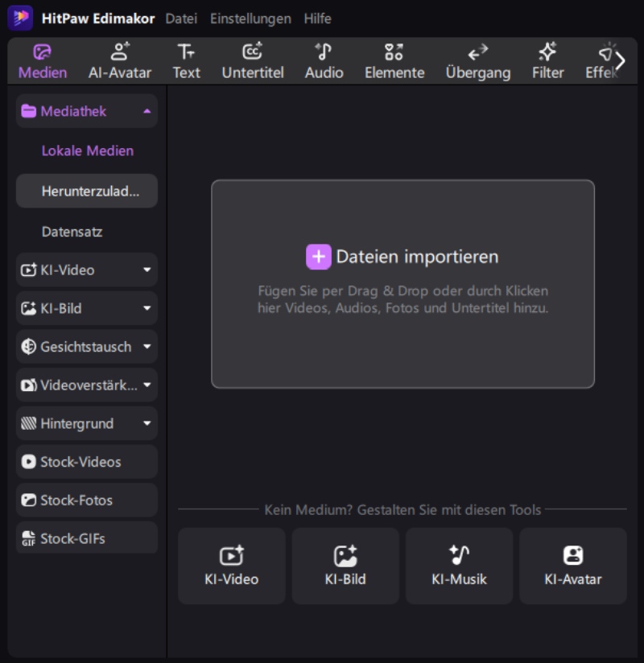Expand the KI-Video sidebar dropdown

pyautogui.click(x=147, y=270)
